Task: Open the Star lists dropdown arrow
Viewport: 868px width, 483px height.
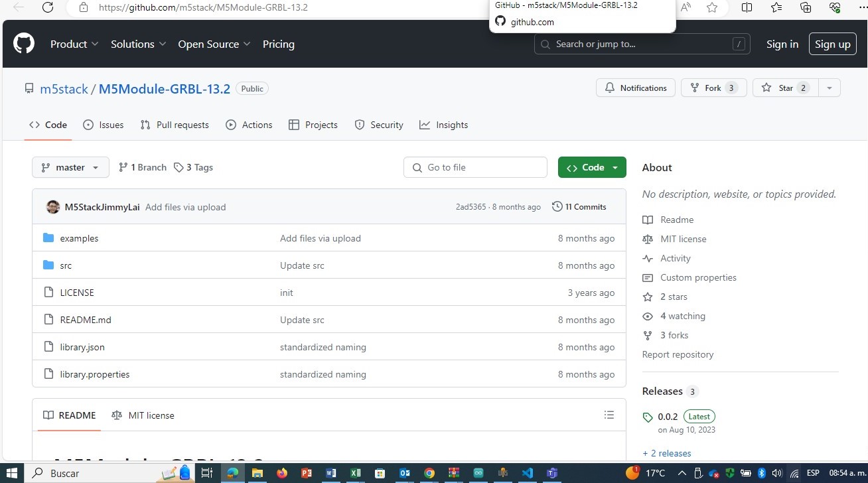Action: [829, 88]
